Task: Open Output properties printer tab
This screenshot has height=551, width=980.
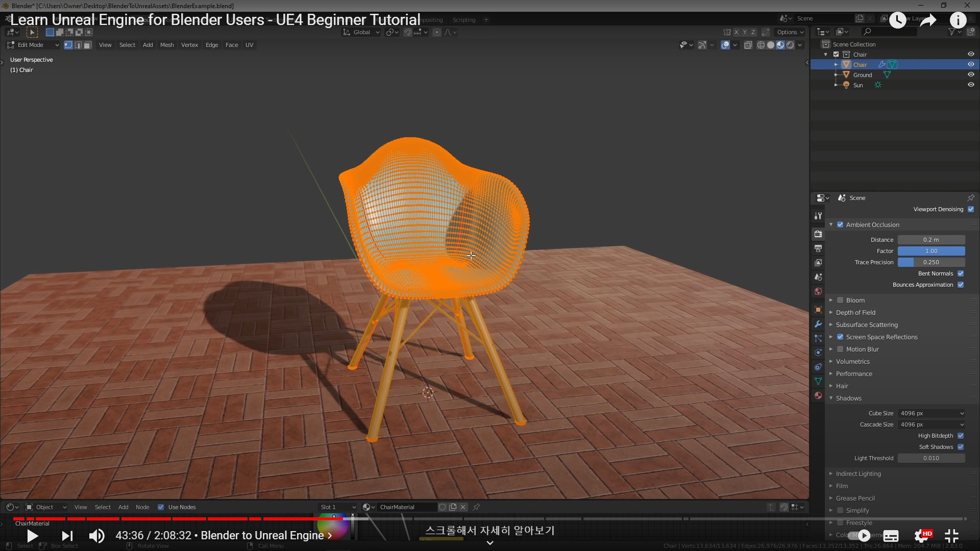Action: pyautogui.click(x=818, y=248)
